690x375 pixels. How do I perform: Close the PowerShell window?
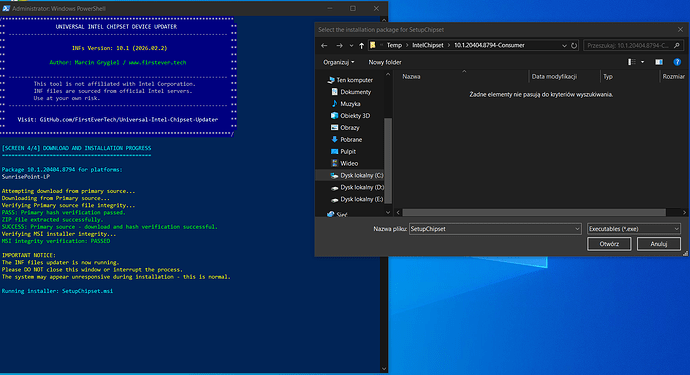376,8
